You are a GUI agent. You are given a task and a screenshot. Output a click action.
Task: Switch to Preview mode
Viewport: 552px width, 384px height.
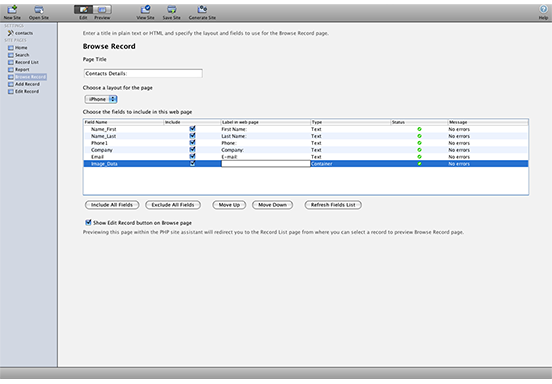[102, 10]
